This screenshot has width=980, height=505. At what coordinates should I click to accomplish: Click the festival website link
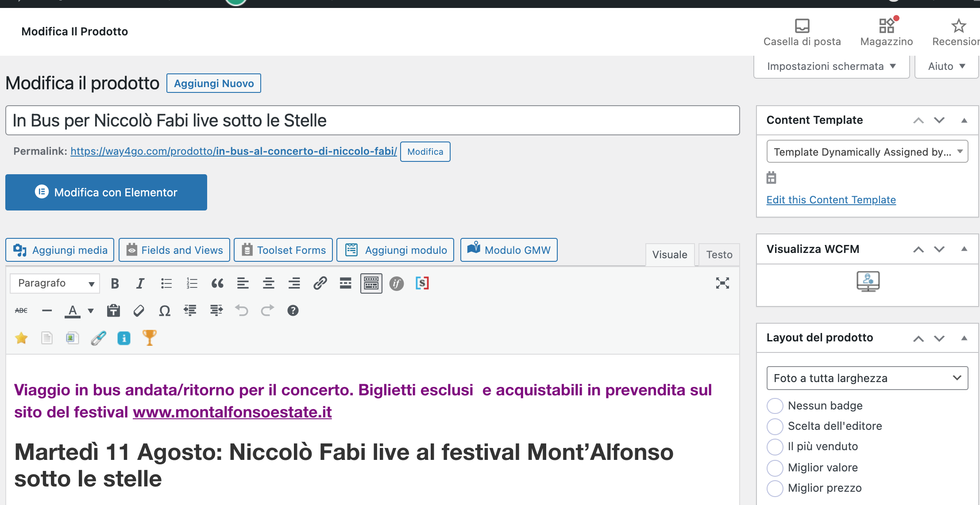point(232,412)
